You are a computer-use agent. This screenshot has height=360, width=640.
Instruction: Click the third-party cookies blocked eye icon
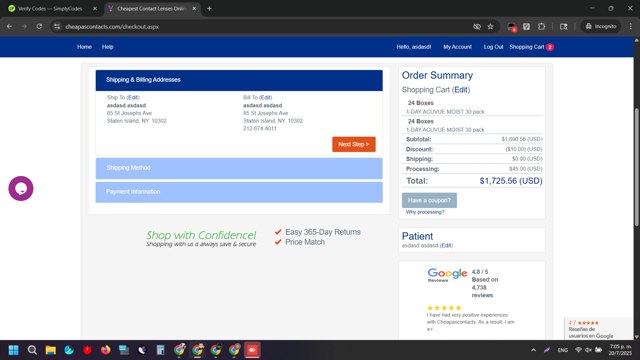(x=477, y=27)
